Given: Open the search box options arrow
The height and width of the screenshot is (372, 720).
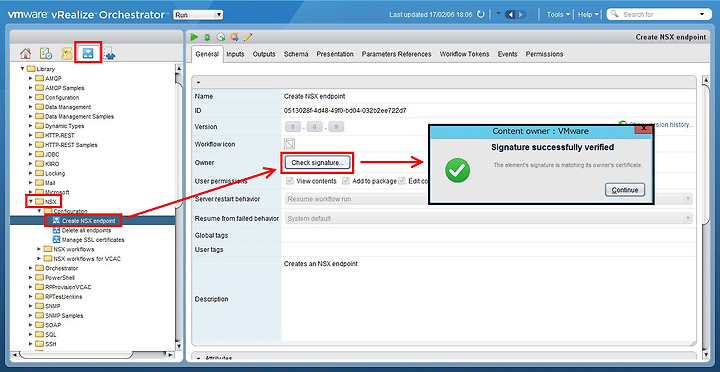Looking at the screenshot, I should (702, 15).
